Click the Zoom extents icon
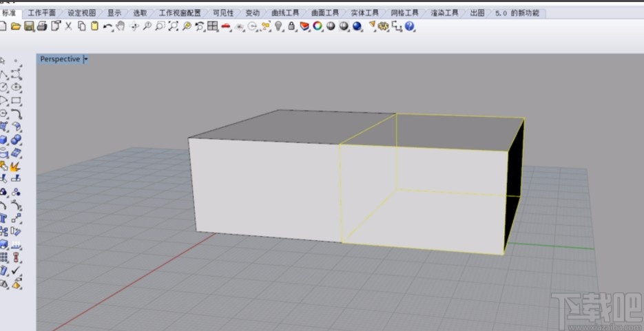Image resolution: width=644 pixels, height=331 pixels. (x=174, y=27)
